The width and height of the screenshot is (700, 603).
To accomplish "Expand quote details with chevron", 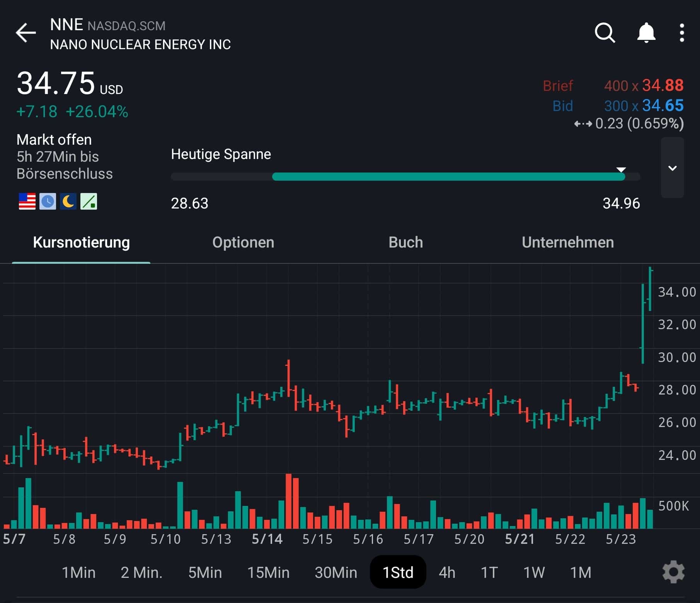I will [673, 168].
